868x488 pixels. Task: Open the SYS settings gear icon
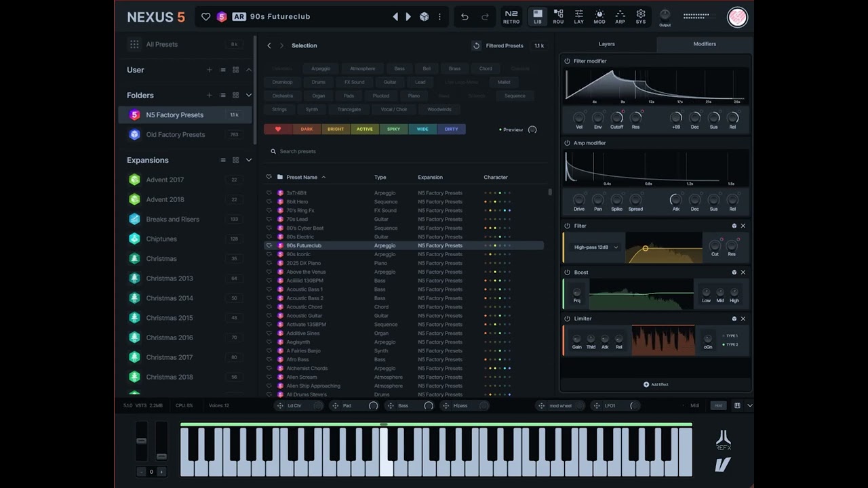point(641,17)
